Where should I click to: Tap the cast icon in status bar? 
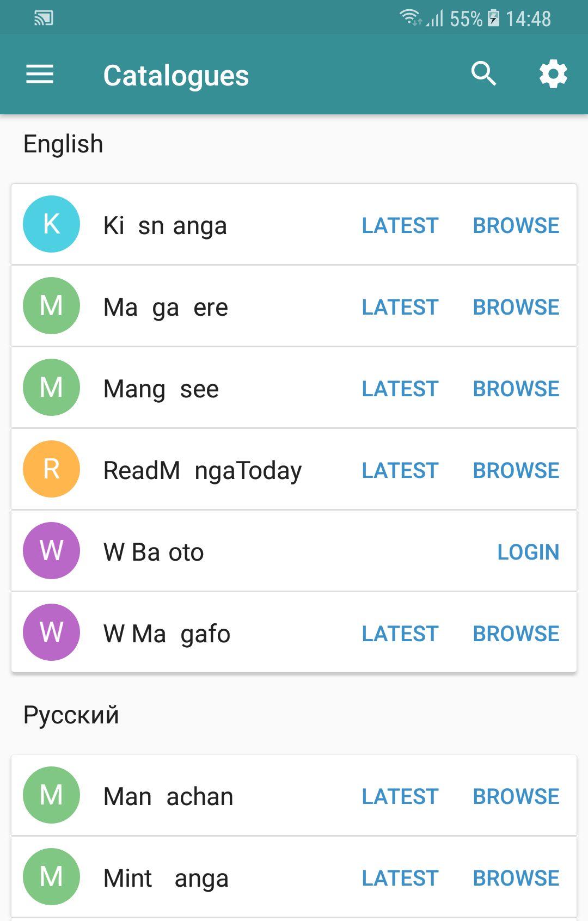tap(44, 19)
